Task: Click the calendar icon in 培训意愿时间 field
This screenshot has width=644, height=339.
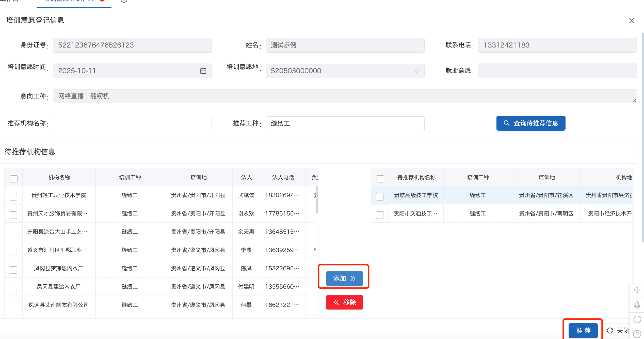Action: [203, 71]
